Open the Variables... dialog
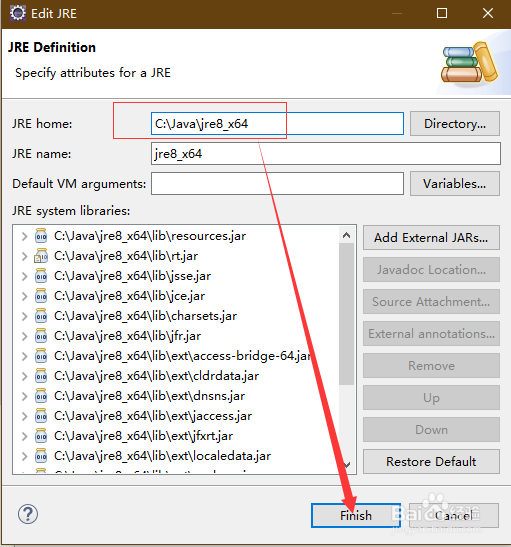 (x=455, y=183)
